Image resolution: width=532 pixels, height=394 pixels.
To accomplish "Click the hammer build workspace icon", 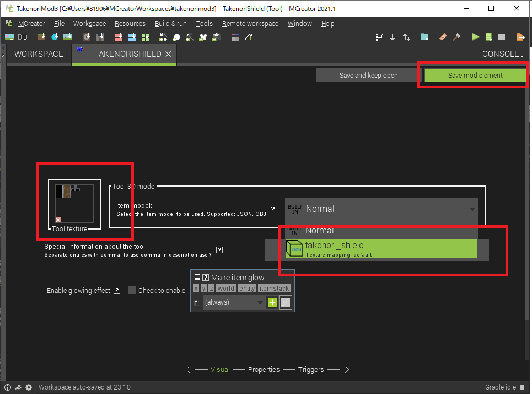I will point(456,37).
